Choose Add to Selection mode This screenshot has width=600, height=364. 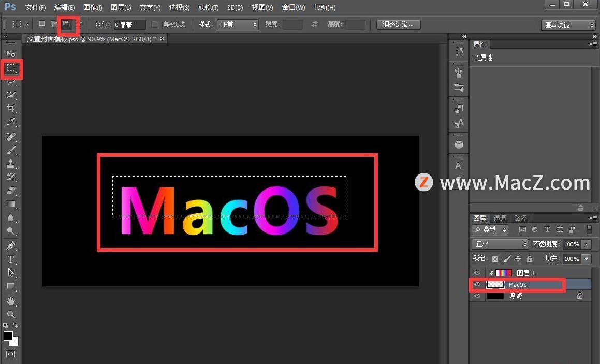[54, 24]
